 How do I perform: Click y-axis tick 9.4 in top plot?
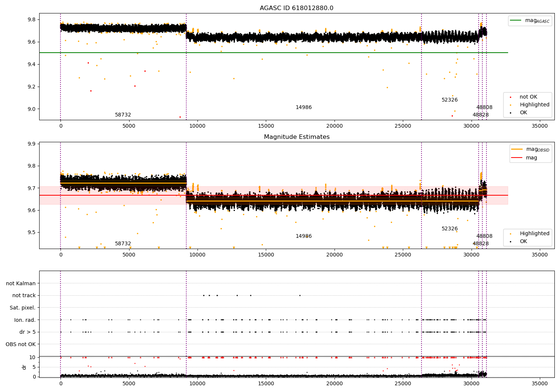[x=31, y=64]
